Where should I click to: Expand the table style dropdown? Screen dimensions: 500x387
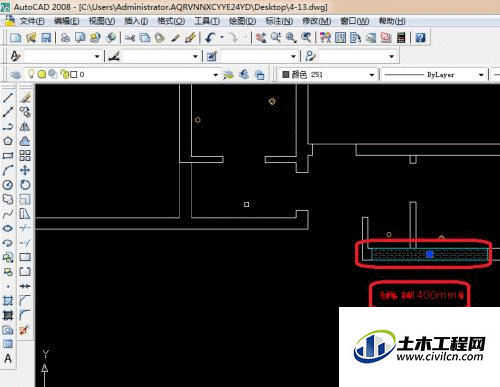point(293,56)
